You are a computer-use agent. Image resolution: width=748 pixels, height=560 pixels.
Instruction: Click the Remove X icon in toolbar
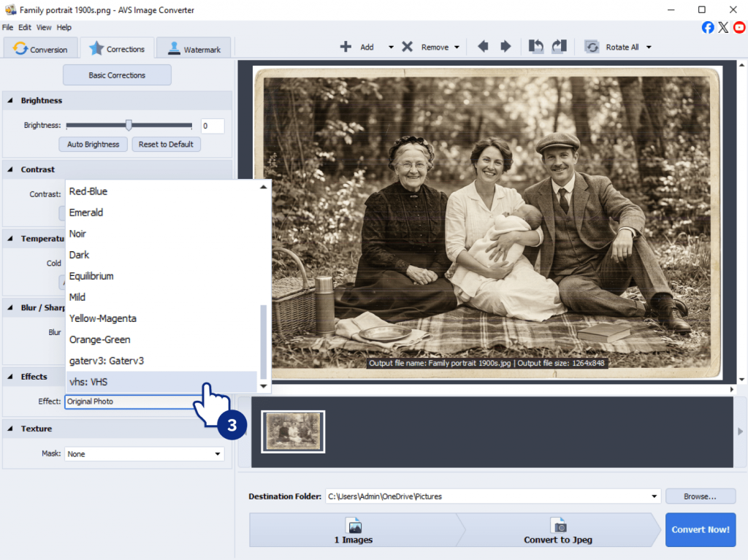click(407, 47)
